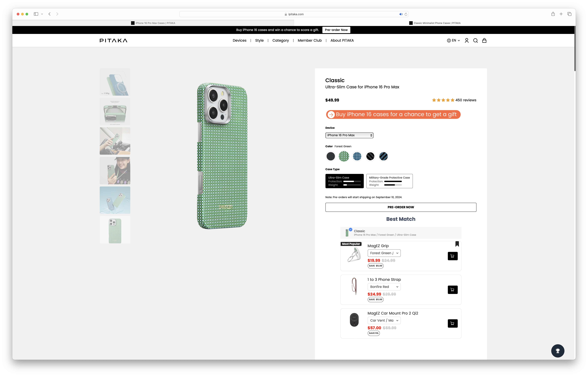Expand the MagEZ Grip Forest Green dropdown
Image resolution: width=588 pixels, height=376 pixels.
(x=384, y=253)
